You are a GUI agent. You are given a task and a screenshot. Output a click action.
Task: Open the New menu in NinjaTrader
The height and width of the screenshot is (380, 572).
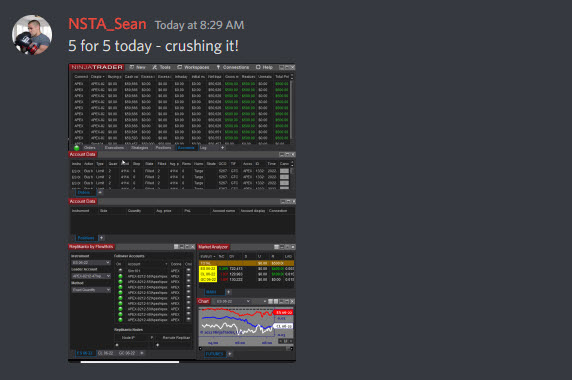coord(138,67)
